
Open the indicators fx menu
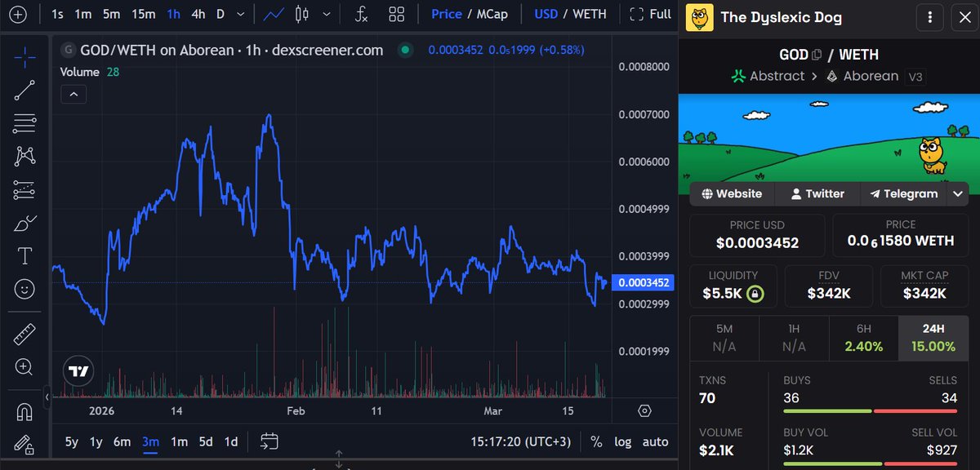click(362, 14)
